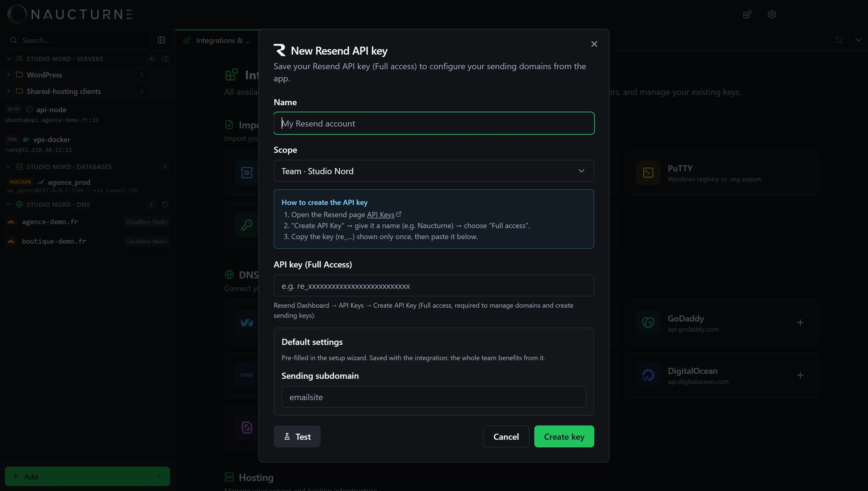Click the Cloudflare icon beside boutique-demo.fr
This screenshot has height=491, width=868.
[11, 241]
